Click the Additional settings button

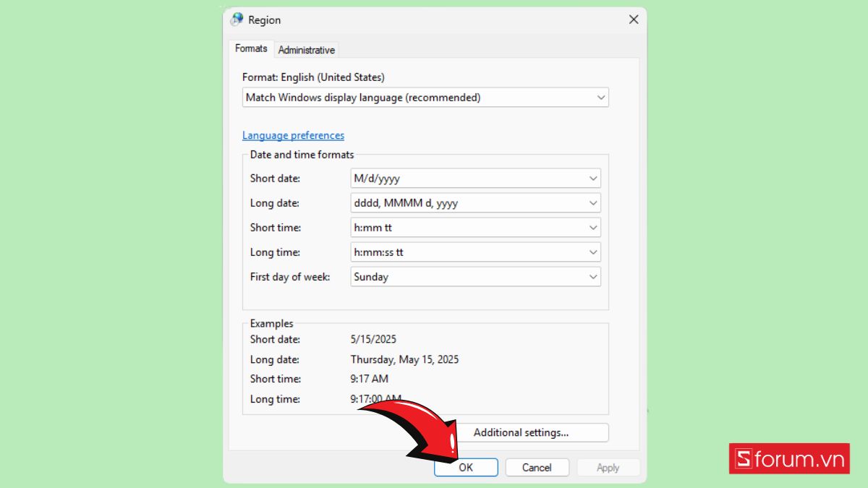521,432
